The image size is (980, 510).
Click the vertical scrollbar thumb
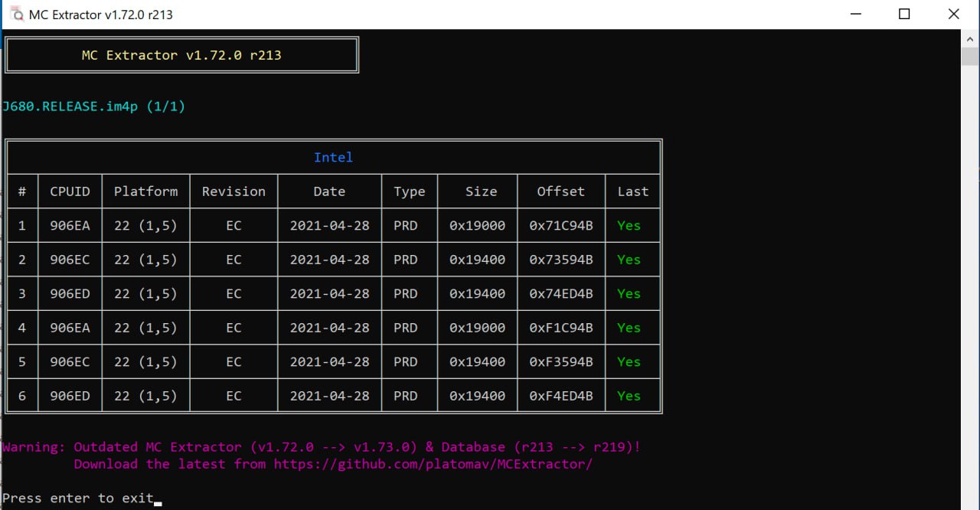(969, 55)
